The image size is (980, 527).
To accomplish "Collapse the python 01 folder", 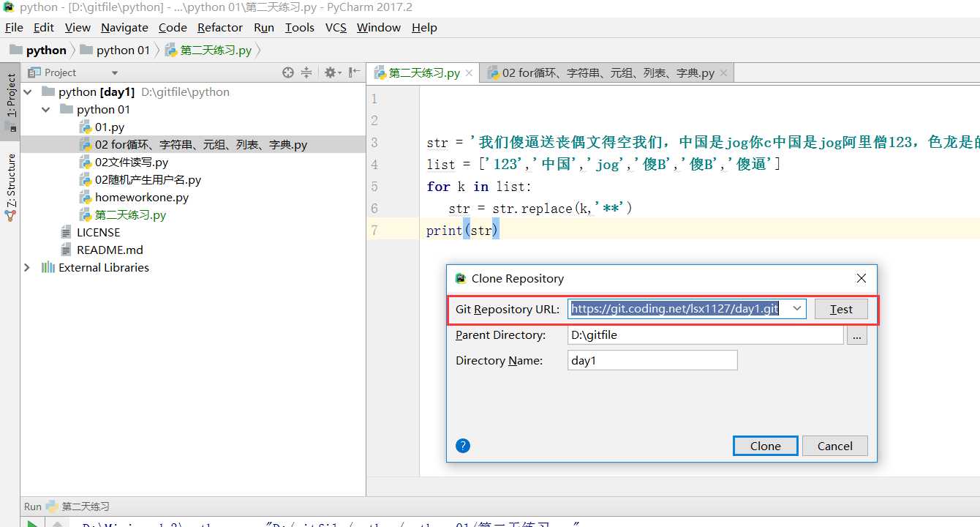I will pos(46,110).
